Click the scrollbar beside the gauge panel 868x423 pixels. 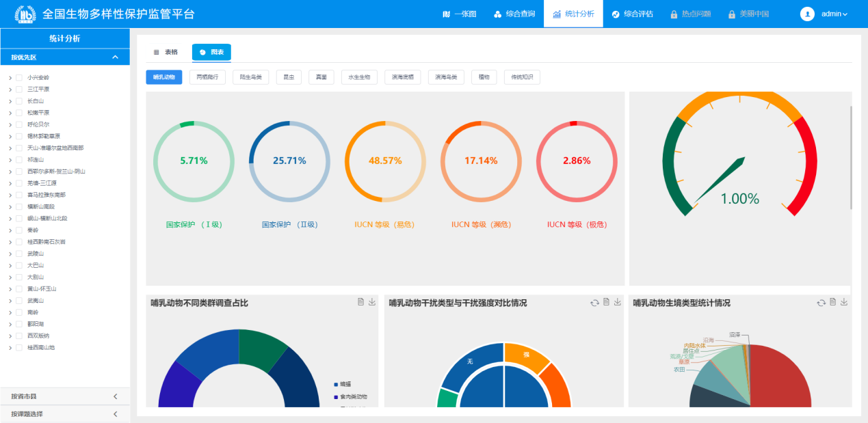coord(851,157)
